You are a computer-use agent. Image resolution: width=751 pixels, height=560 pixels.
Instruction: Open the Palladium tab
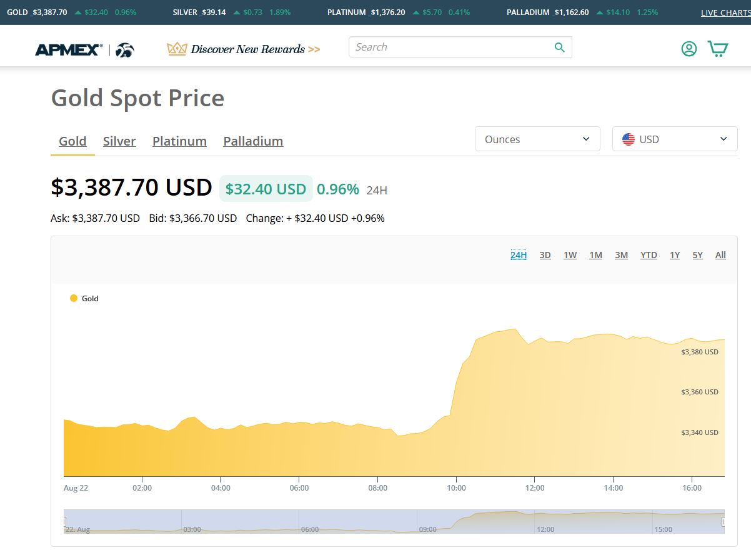[253, 141]
